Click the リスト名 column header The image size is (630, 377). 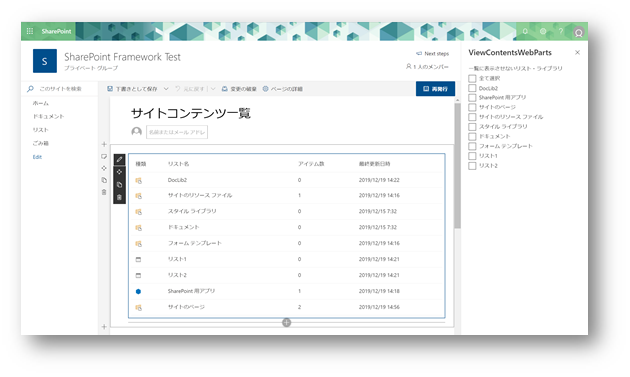[178, 164]
